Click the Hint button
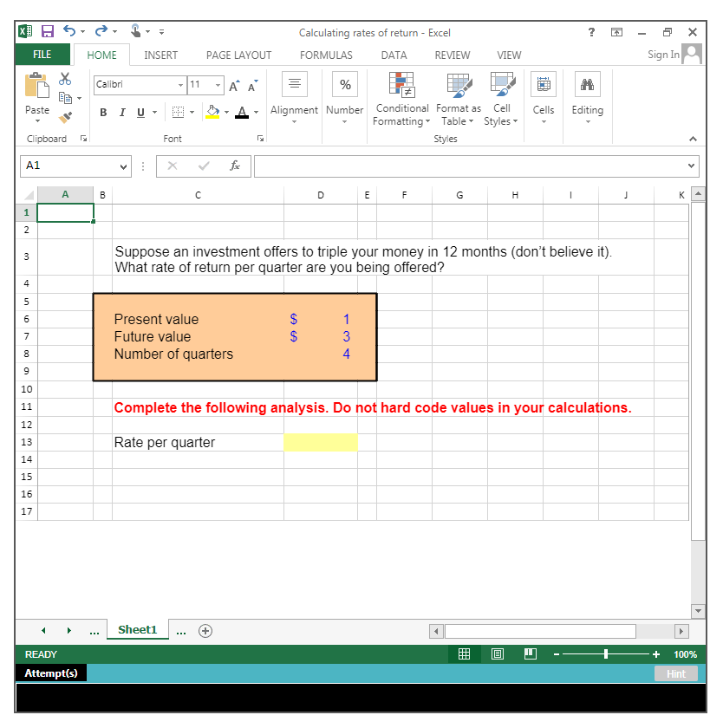The image size is (723, 728). pyautogui.click(x=675, y=673)
